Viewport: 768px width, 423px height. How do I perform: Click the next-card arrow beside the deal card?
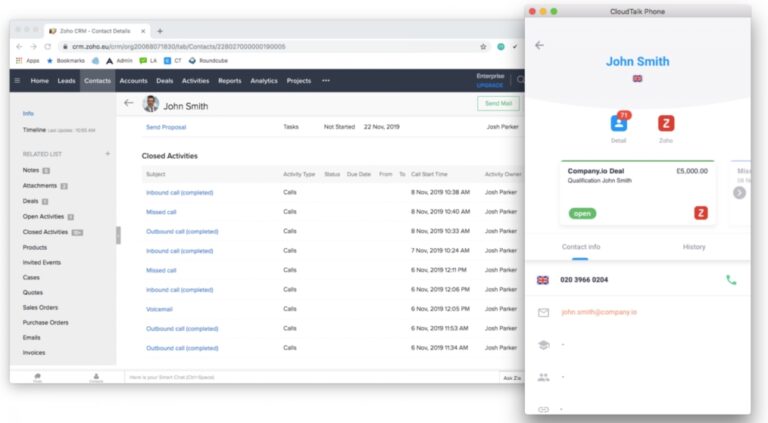pyautogui.click(x=739, y=193)
